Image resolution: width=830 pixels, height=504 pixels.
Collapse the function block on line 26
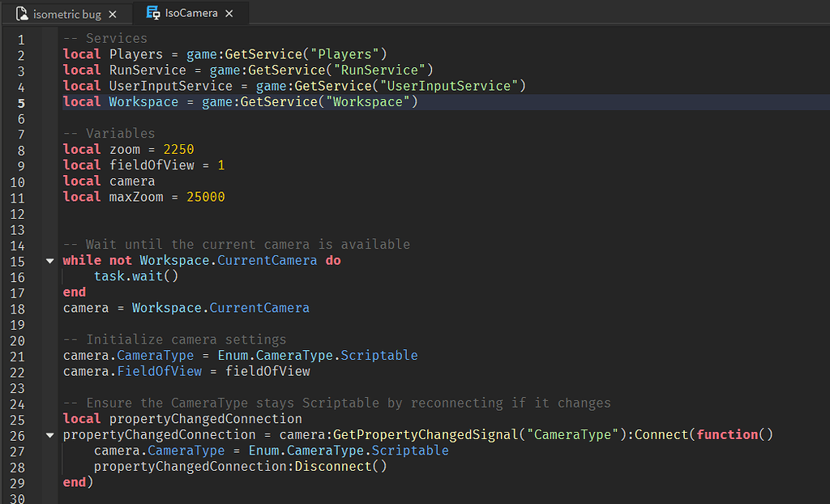click(49, 435)
